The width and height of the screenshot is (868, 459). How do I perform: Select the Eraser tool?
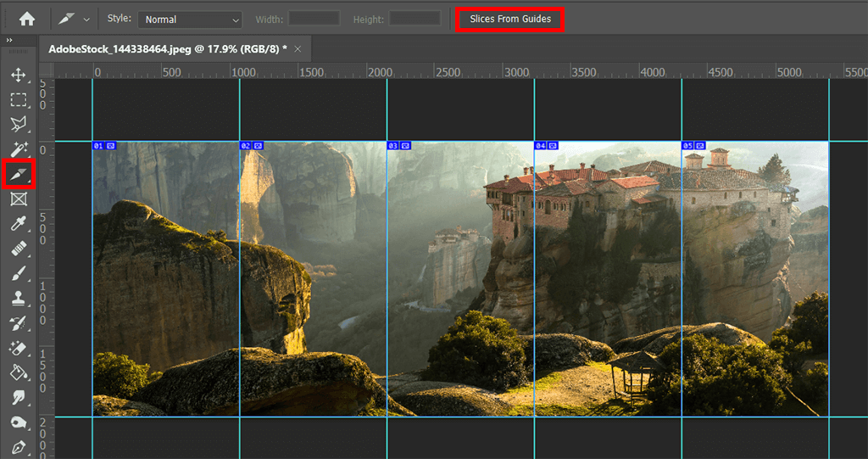[19, 348]
